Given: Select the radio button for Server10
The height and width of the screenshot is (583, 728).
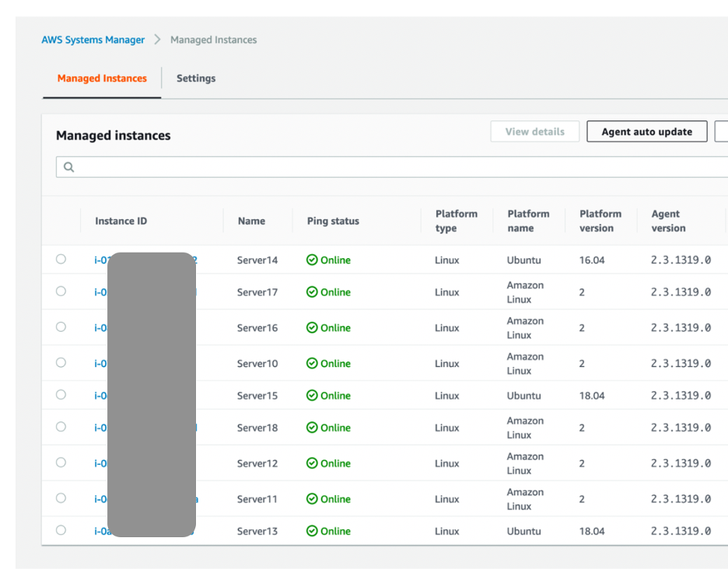Looking at the screenshot, I should coord(61,363).
